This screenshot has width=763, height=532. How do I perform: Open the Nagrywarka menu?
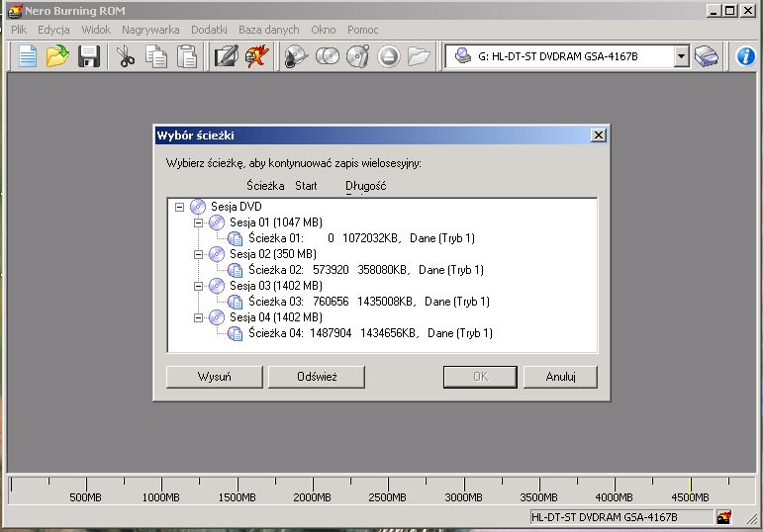pos(150,30)
